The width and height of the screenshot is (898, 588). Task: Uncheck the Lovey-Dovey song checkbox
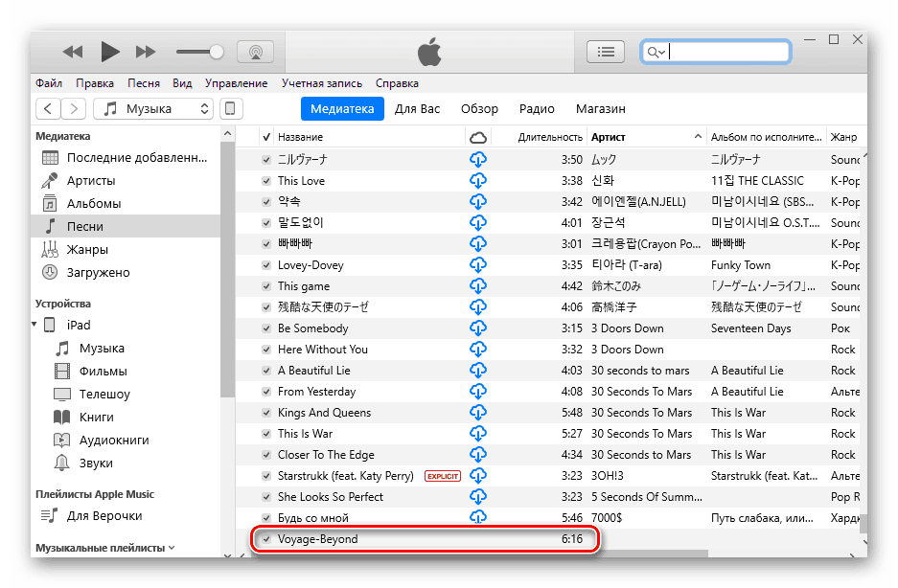click(x=266, y=265)
